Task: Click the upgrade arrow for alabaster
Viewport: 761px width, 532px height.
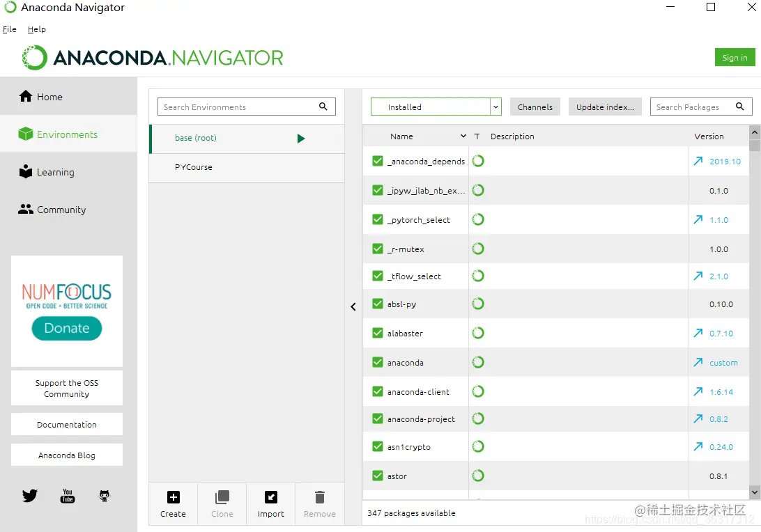Action: (698, 333)
